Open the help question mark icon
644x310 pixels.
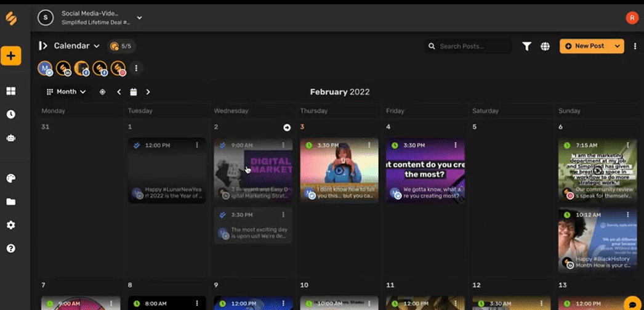pos(10,248)
